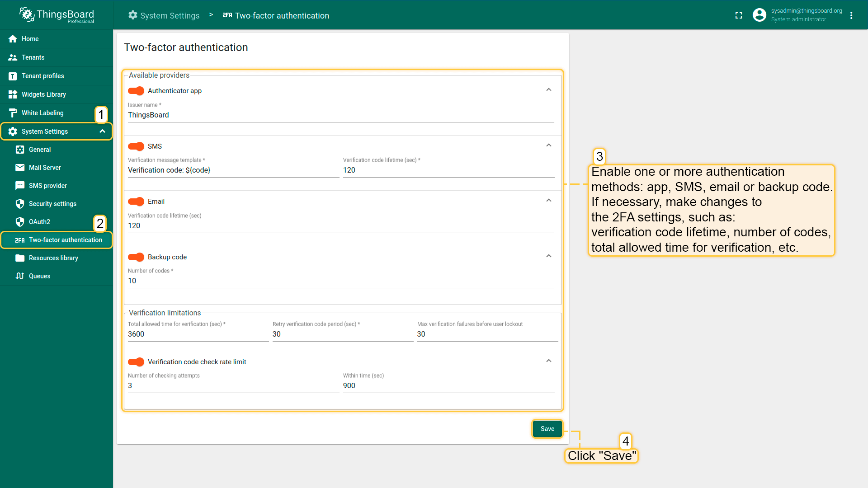868x488 pixels.
Task: Go to Resources library
Action: pos(57,258)
